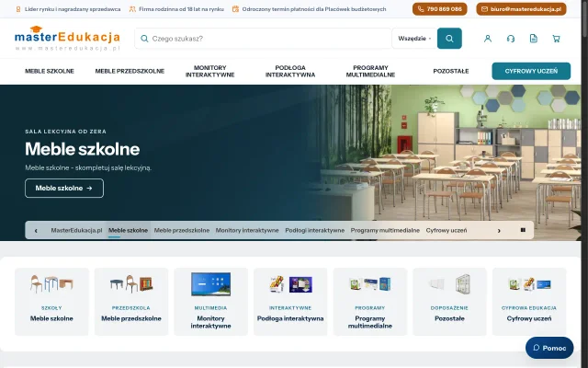The height and width of the screenshot is (368, 588).
Task: Click the PRZEDSZKOLA category label
Action: (131, 308)
